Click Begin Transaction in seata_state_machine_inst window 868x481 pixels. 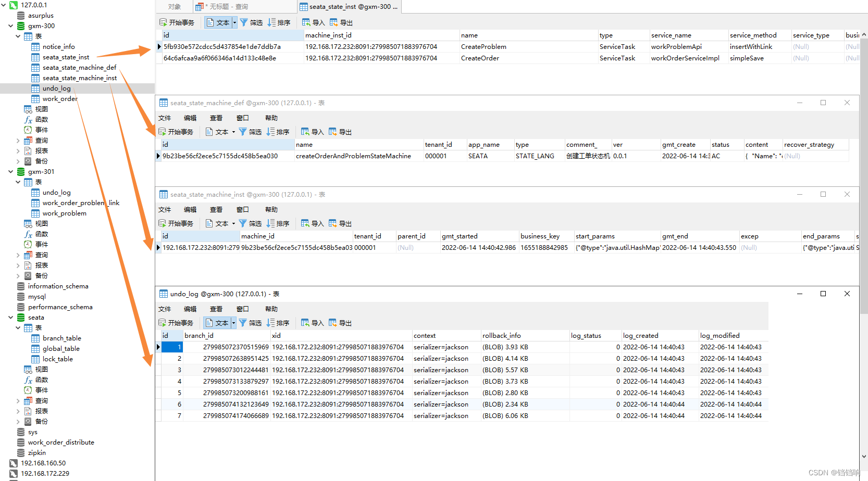(x=176, y=223)
